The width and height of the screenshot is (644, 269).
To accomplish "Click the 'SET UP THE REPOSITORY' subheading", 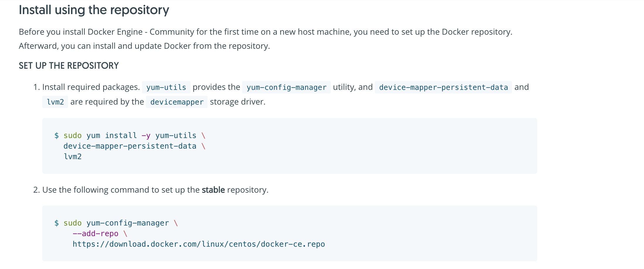I will pyautogui.click(x=69, y=65).
